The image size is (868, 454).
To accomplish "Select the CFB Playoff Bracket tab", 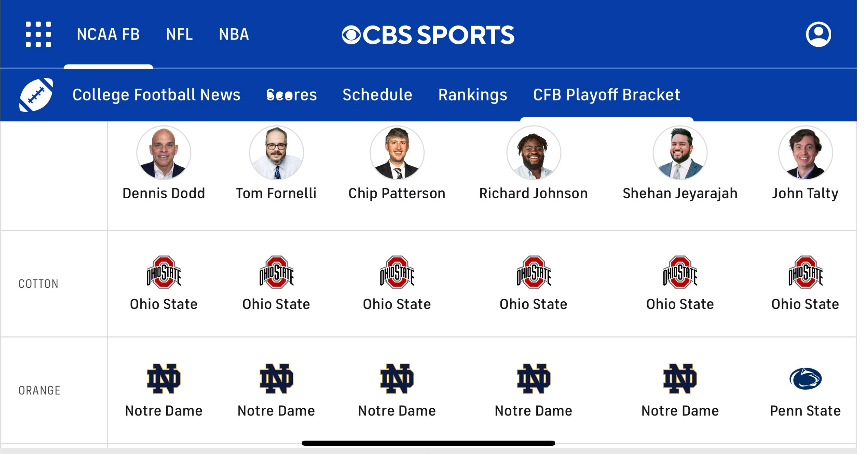I will (x=607, y=95).
